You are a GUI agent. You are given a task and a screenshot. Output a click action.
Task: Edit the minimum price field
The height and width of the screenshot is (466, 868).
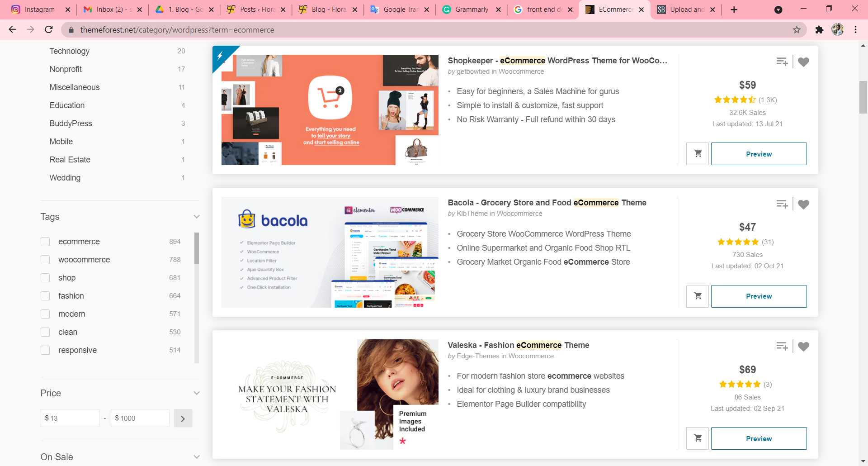70,418
